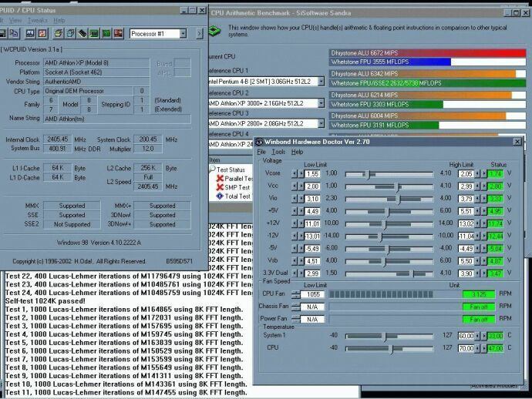The width and height of the screenshot is (532, 399).
Task: Click the copy-documents icon in WCPUID toolbar
Action: tap(14, 33)
